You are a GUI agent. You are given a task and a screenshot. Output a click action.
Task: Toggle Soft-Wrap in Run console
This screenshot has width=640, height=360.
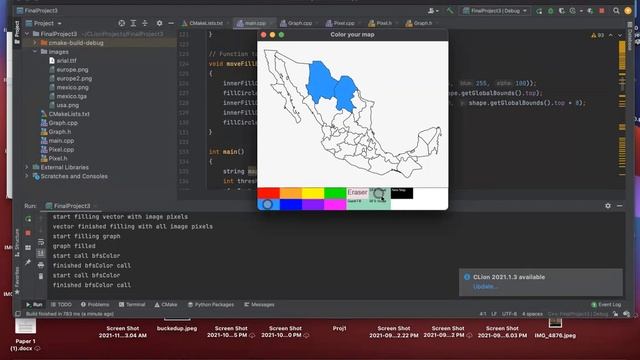pyautogui.click(x=41, y=242)
